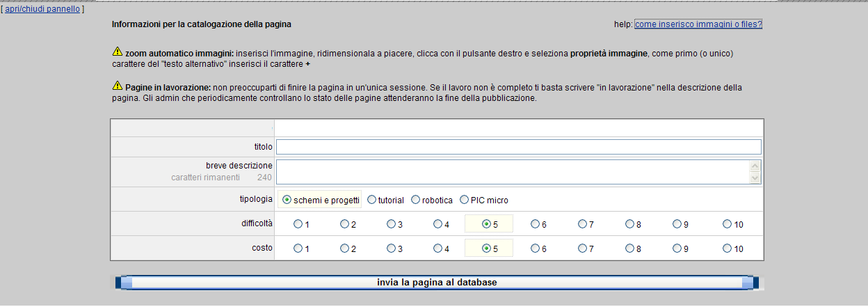This screenshot has width=868, height=307.
Task: Choose costo value 8
Action: pyautogui.click(x=629, y=249)
